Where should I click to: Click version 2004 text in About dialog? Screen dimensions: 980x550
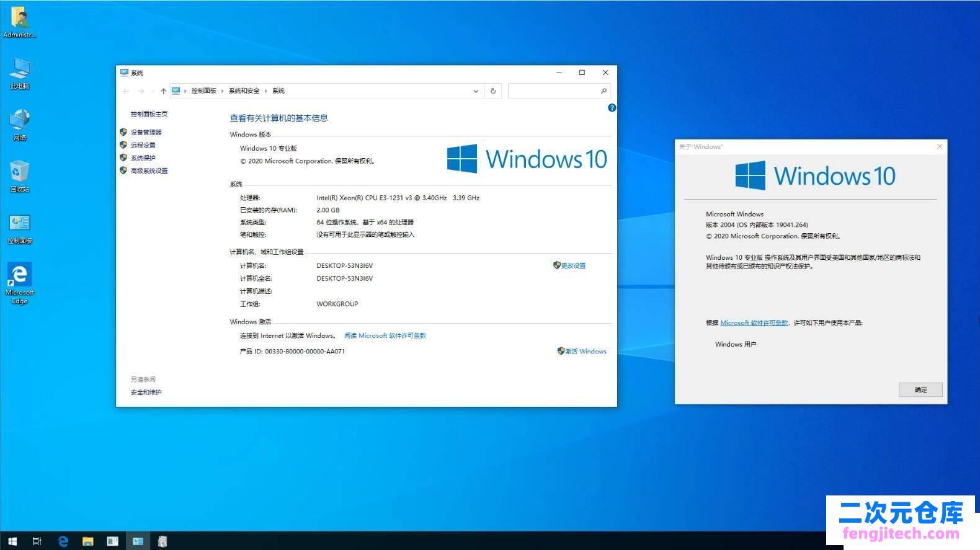(757, 225)
